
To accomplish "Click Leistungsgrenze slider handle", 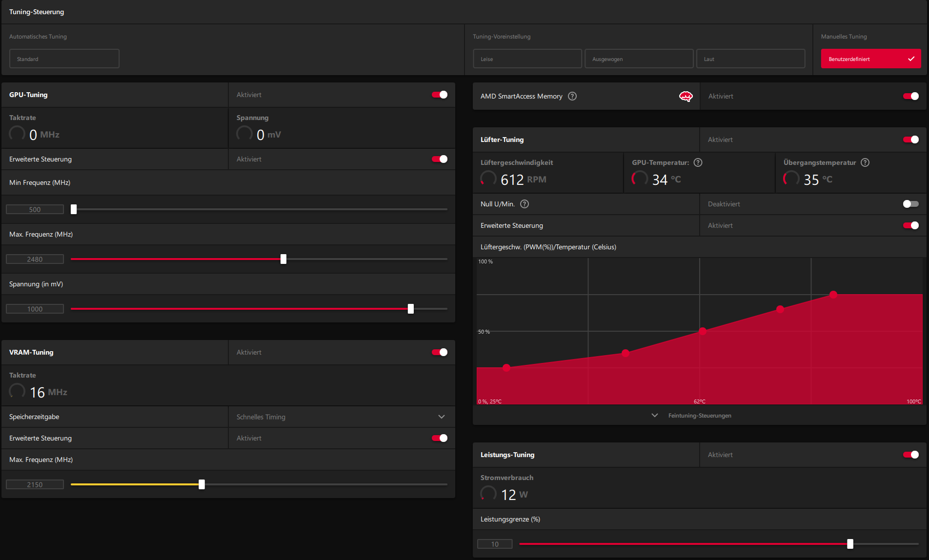I will pyautogui.click(x=850, y=544).
